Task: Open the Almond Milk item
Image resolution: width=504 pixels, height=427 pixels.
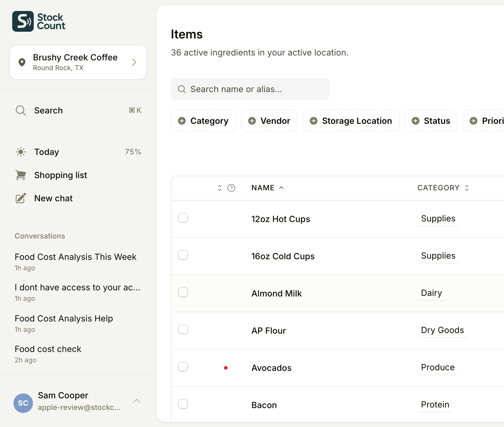Action: pyautogui.click(x=276, y=293)
